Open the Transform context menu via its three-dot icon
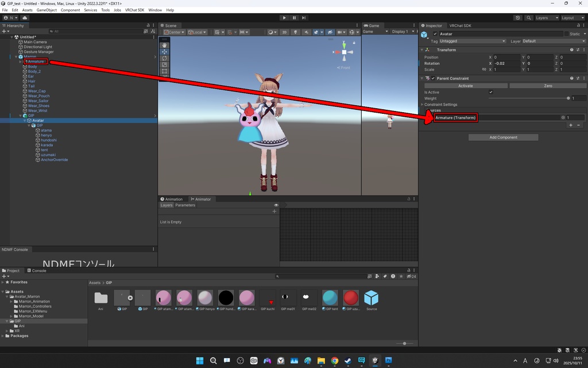This screenshot has height=368, width=588. pyautogui.click(x=583, y=49)
